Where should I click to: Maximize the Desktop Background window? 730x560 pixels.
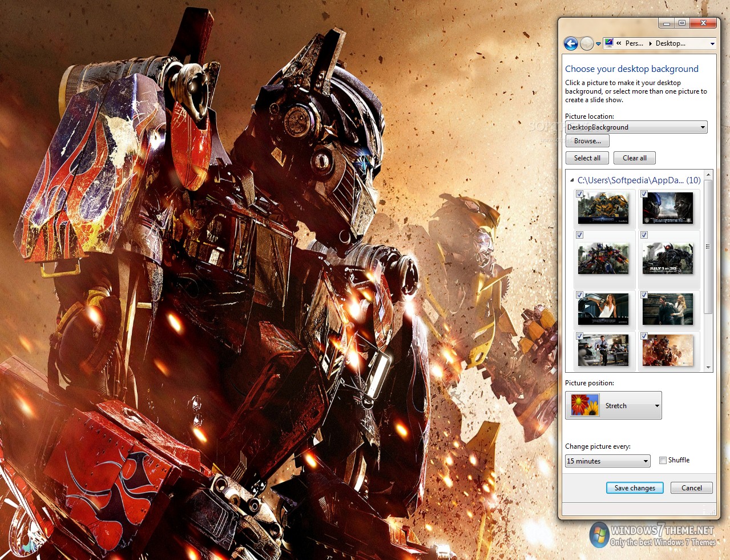(682, 23)
